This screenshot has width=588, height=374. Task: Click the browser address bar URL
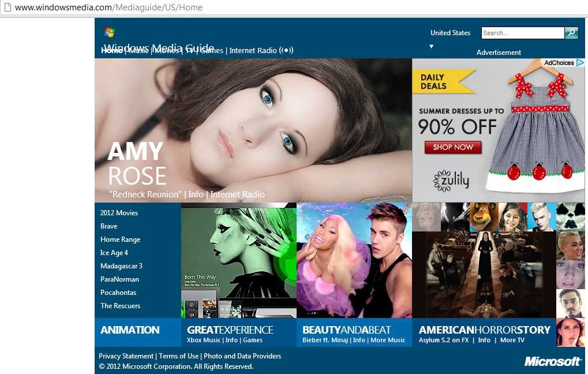(108, 7)
